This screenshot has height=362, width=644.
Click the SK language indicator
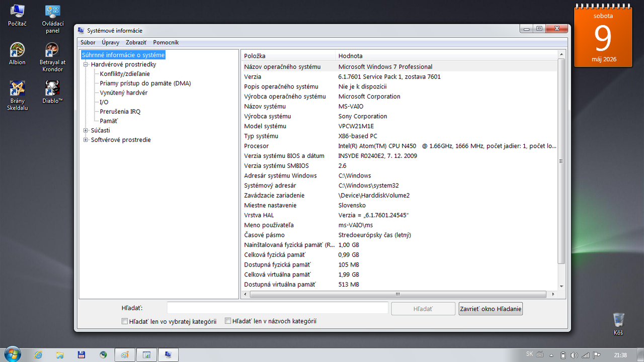(529, 354)
